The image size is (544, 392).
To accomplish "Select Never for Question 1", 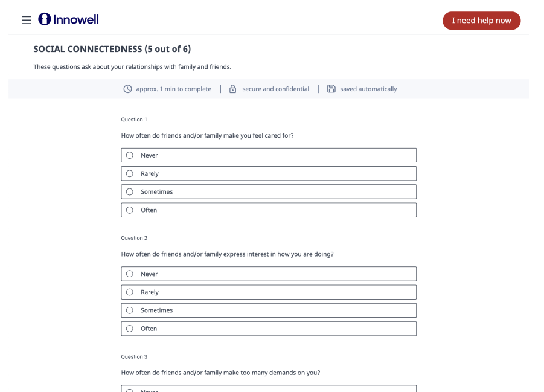I will (269, 155).
